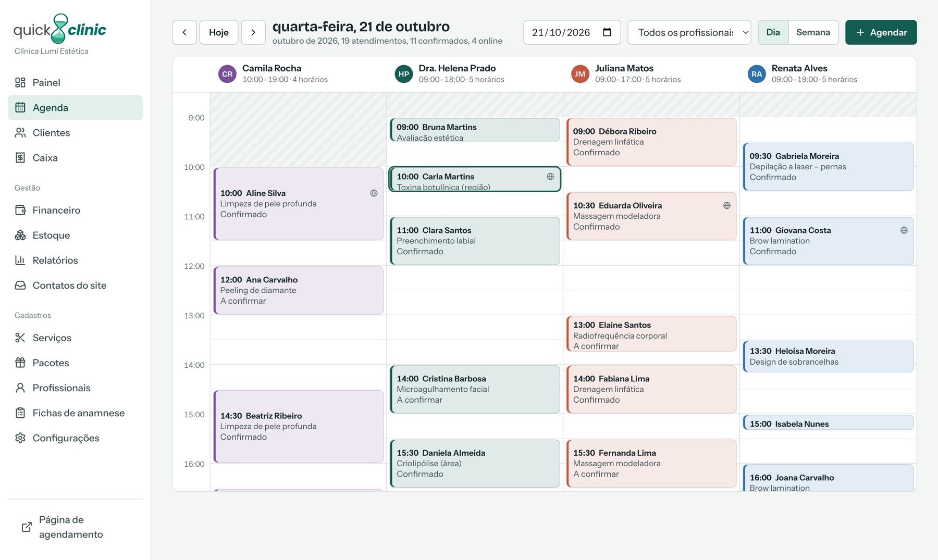
Task: Open the 12:00 Ana Carvalho appointment
Action: (x=299, y=290)
